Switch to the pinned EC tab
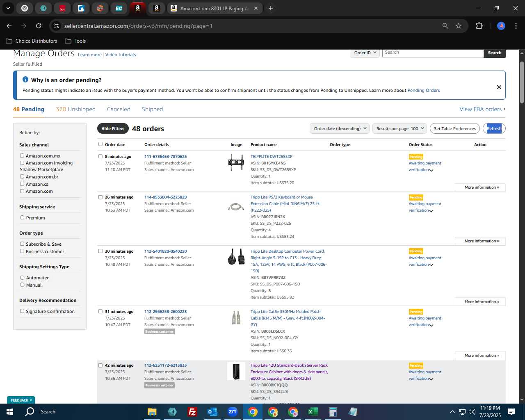 point(119,8)
